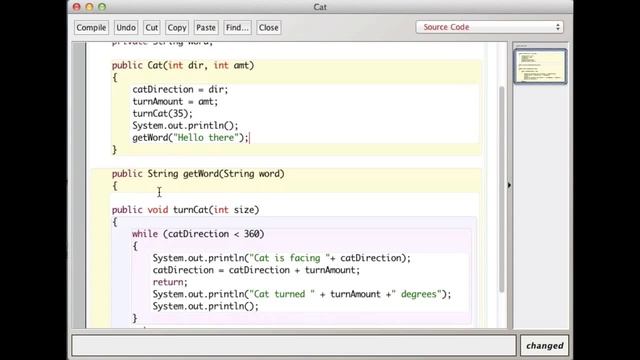Click the 'Cat is facing' println line

pos(282,258)
